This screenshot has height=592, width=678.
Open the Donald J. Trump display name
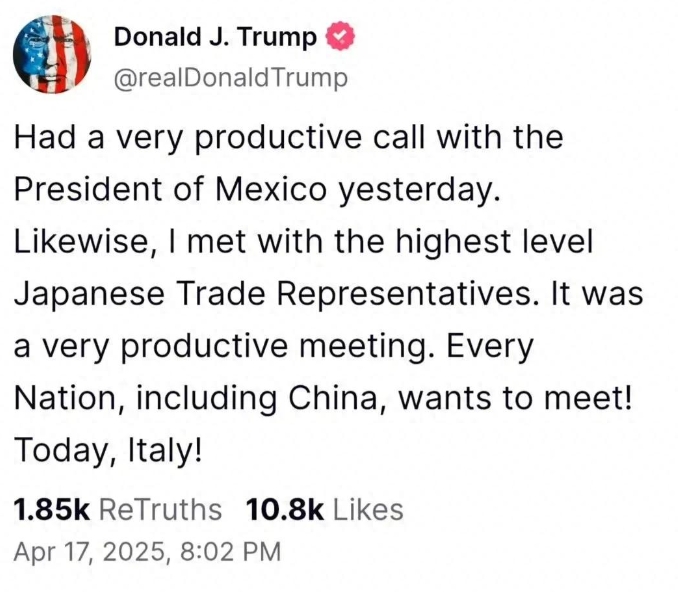[215, 37]
